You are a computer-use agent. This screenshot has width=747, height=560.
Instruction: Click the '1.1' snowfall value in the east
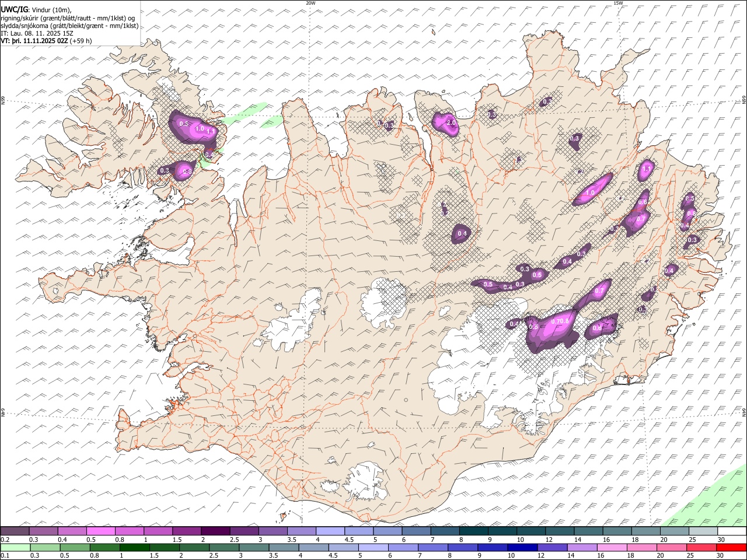(x=646, y=170)
